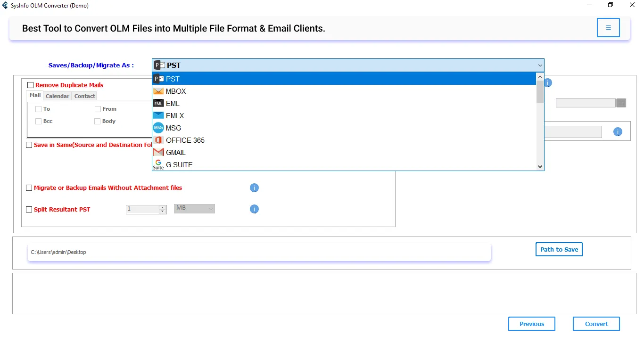Click the Gmail envelope icon in the list

click(x=158, y=152)
